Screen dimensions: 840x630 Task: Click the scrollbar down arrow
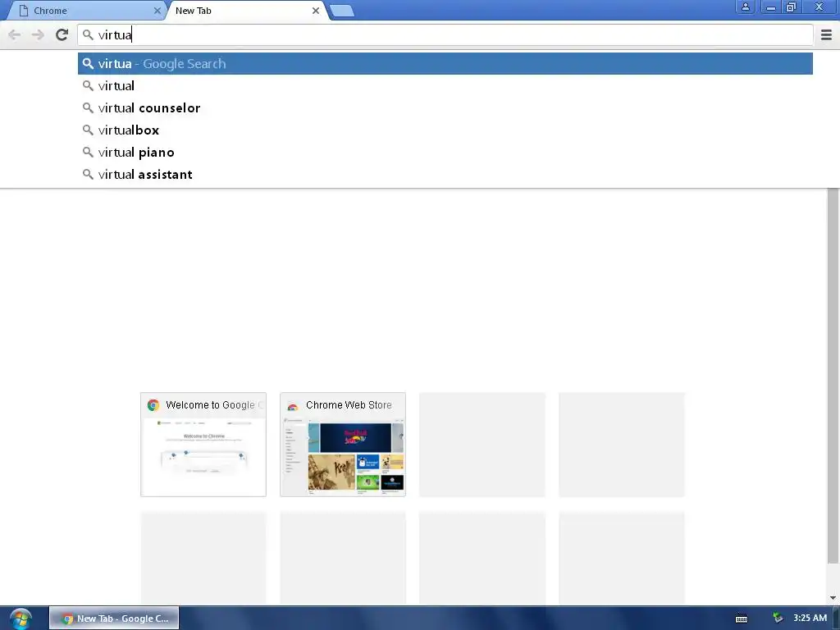[833, 598]
